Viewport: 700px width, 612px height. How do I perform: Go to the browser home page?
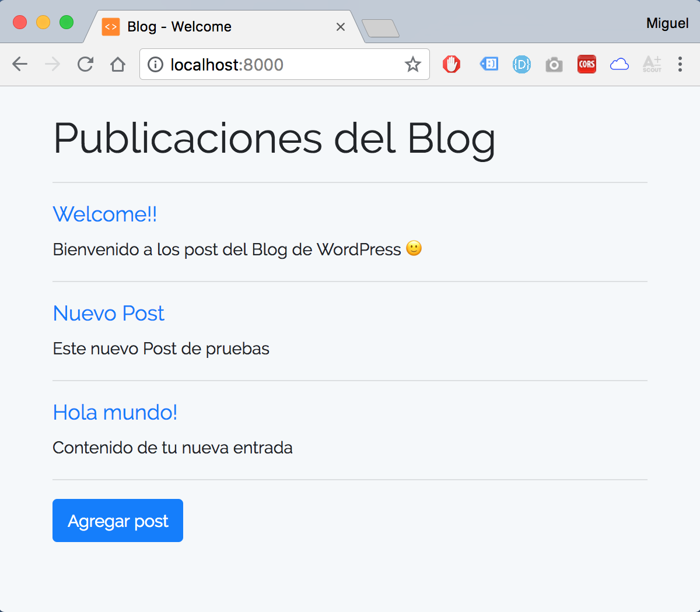point(118,64)
